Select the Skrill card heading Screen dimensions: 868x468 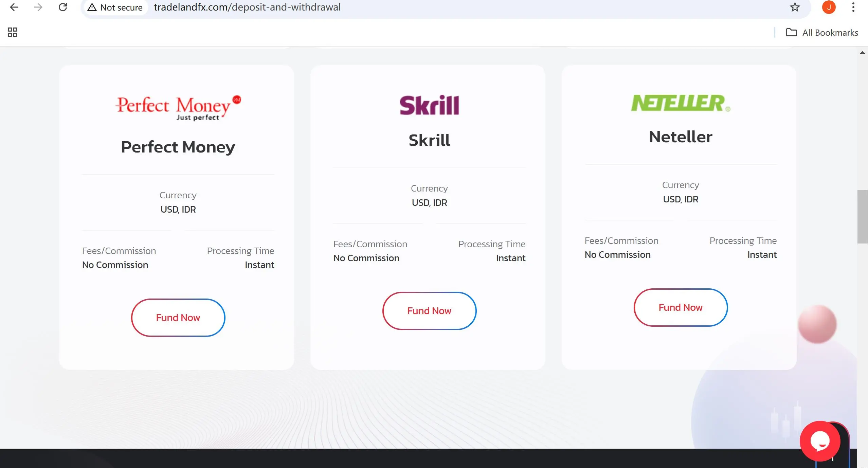point(429,140)
